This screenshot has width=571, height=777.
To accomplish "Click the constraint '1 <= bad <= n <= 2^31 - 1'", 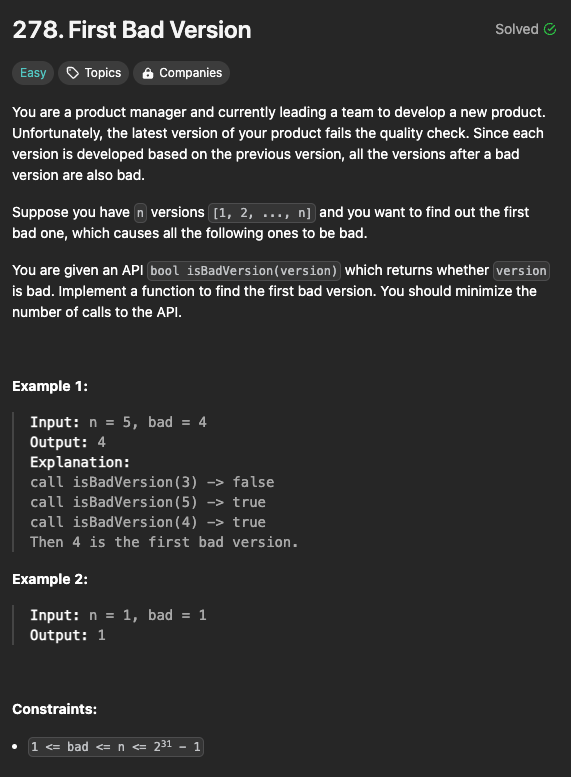I will tap(116, 747).
